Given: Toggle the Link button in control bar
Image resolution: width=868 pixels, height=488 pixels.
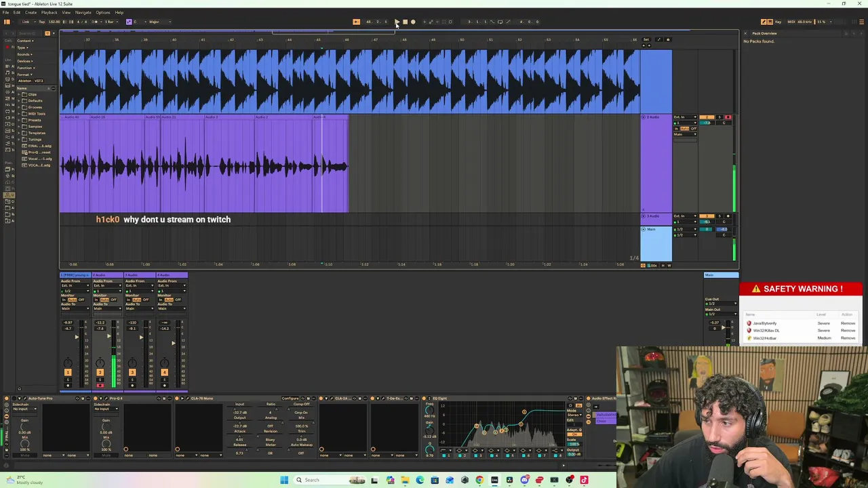Looking at the screenshot, I should tap(26, 22).
